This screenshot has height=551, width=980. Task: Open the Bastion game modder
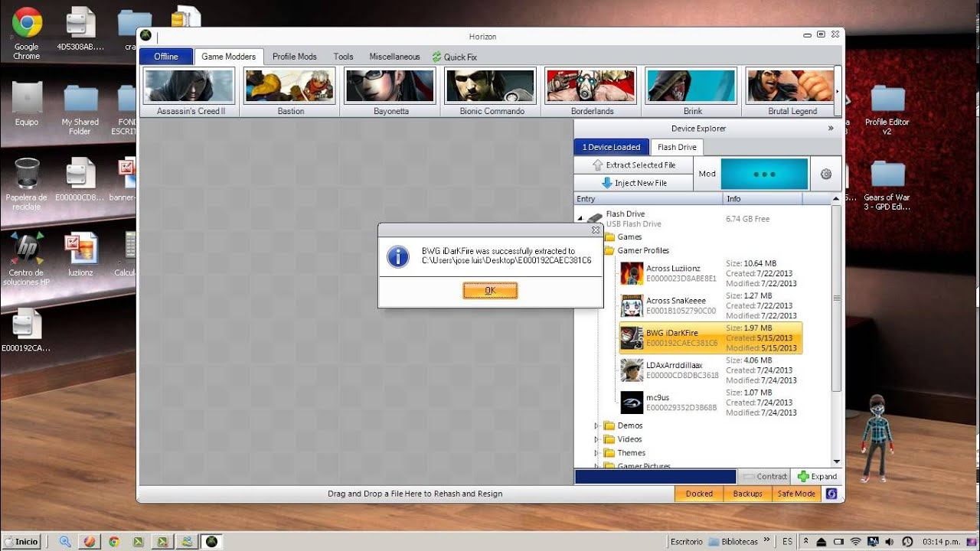point(290,91)
